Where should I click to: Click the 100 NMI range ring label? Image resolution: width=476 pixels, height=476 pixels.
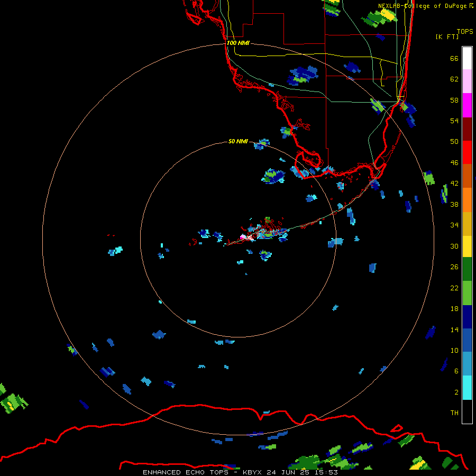click(x=238, y=43)
